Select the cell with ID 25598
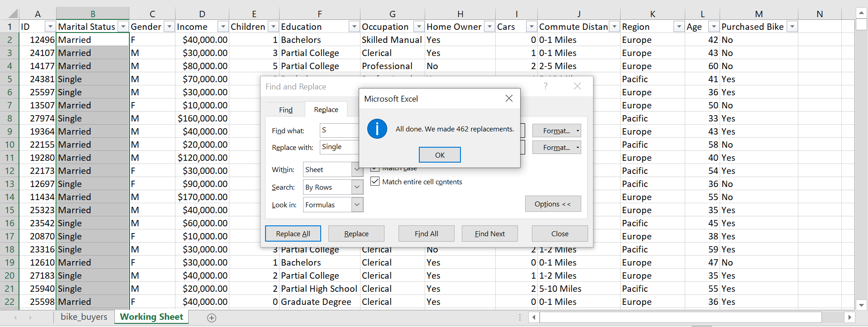 [x=38, y=302]
